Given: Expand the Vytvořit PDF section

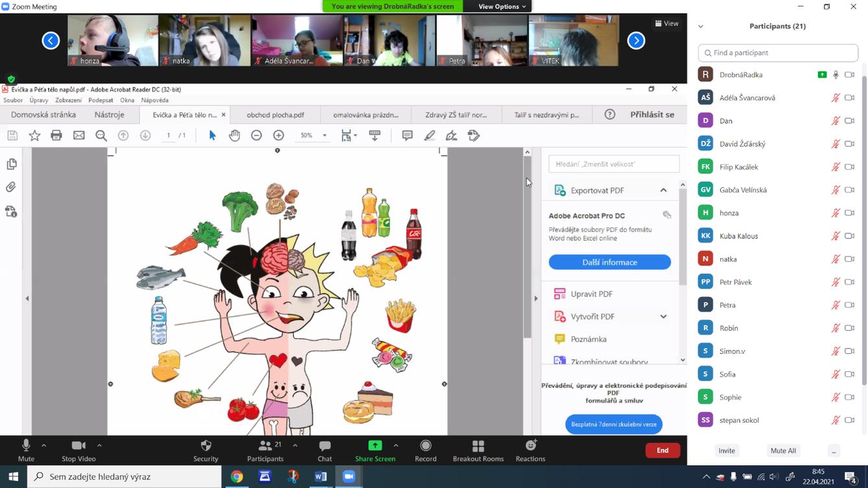Looking at the screenshot, I should [663, 316].
